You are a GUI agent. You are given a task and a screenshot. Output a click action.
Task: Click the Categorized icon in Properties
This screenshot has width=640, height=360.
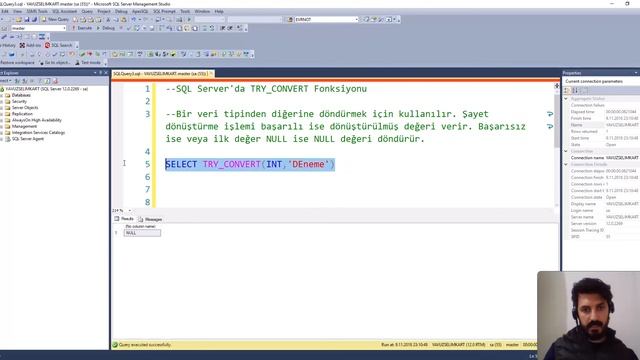567,90
